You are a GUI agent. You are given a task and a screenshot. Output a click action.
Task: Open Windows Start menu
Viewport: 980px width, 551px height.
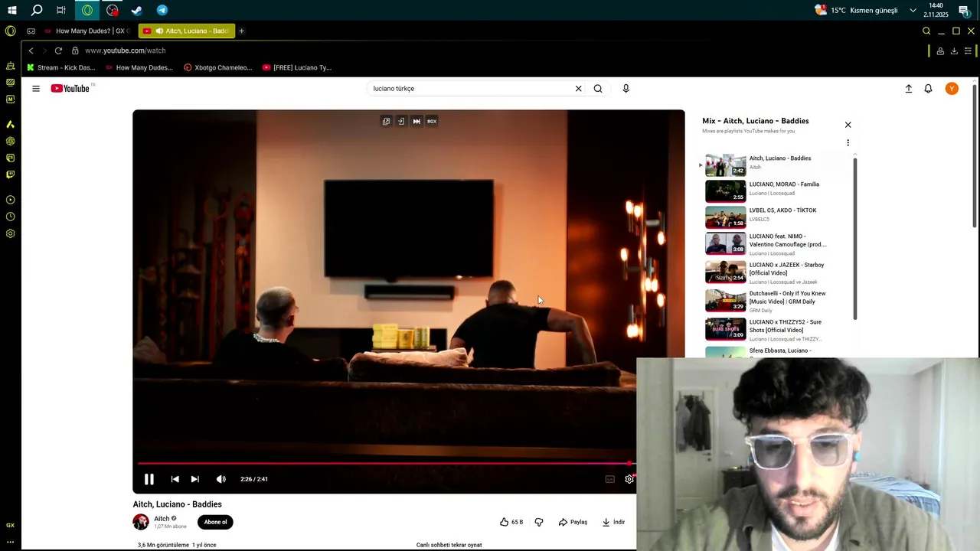tap(11, 11)
